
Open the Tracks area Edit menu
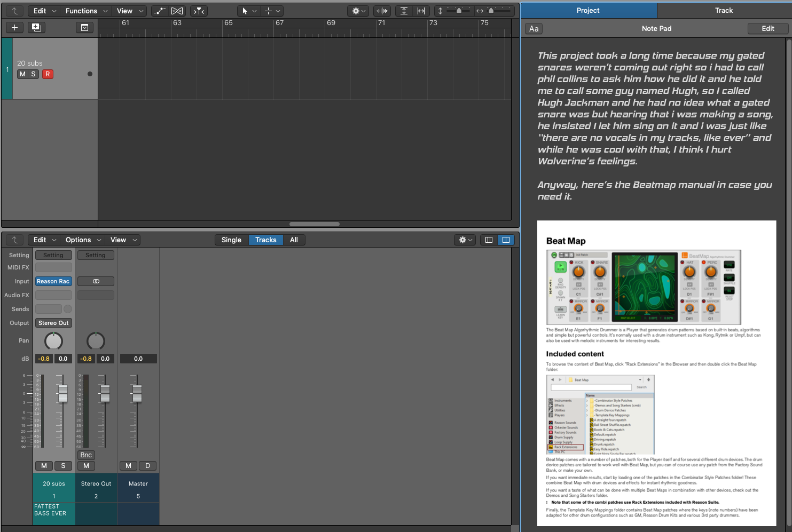coord(44,11)
